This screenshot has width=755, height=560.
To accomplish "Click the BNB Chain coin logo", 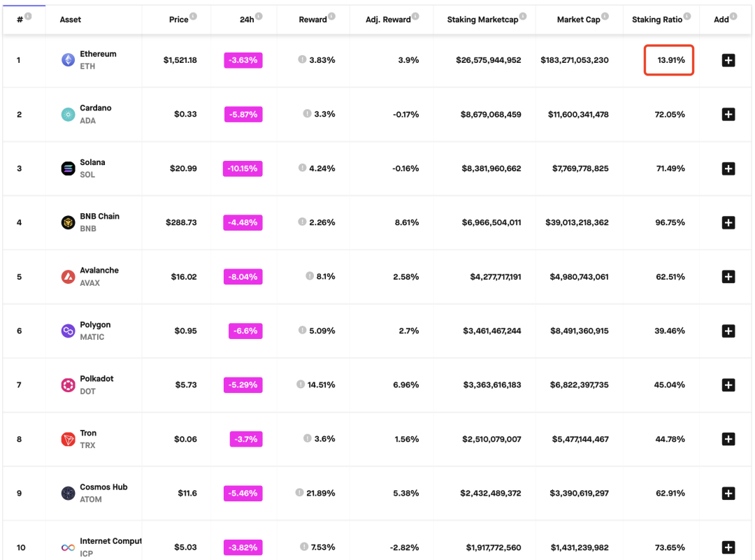I will click(x=68, y=222).
